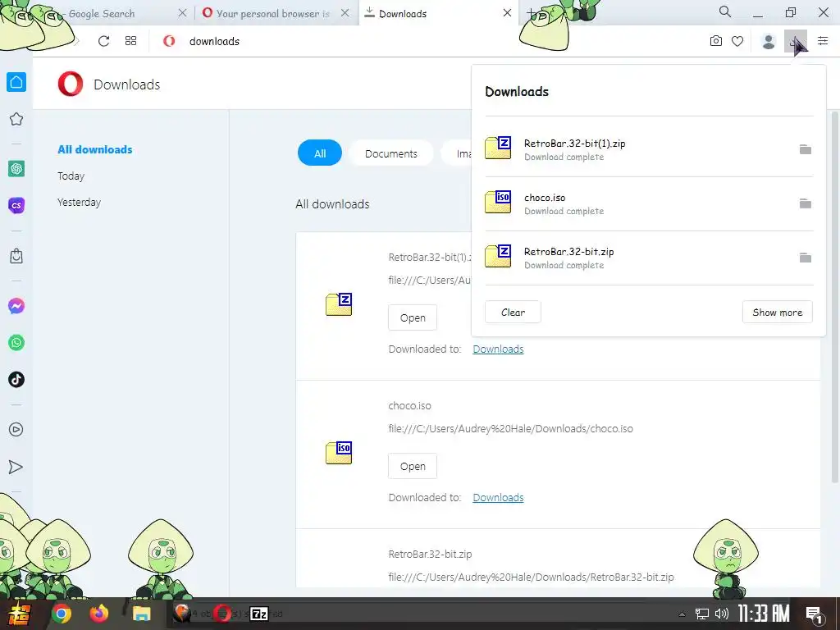Click RetroBar.32-bit(1).zip name in popup
The height and width of the screenshot is (630, 840).
pyautogui.click(x=574, y=144)
